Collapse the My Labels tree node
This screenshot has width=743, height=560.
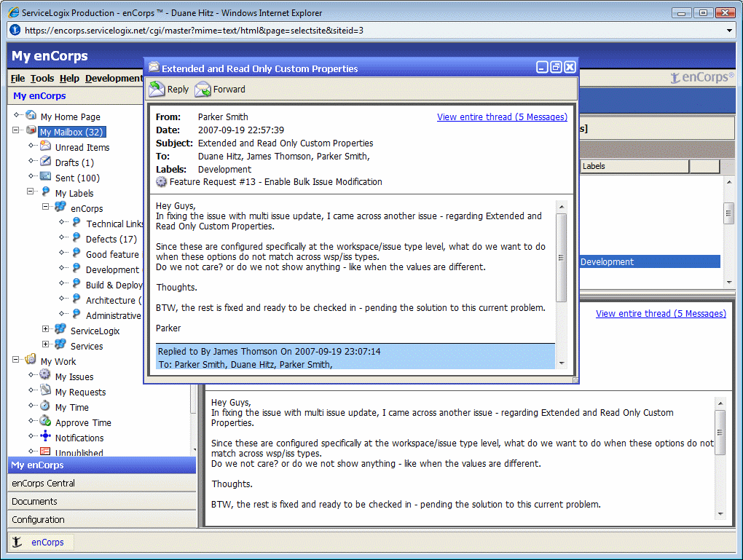(x=31, y=192)
